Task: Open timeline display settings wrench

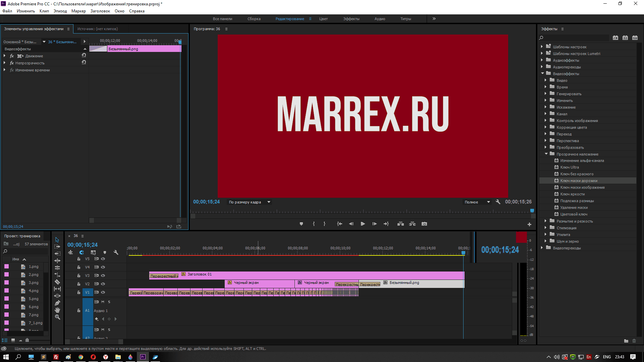Action: (x=116, y=252)
